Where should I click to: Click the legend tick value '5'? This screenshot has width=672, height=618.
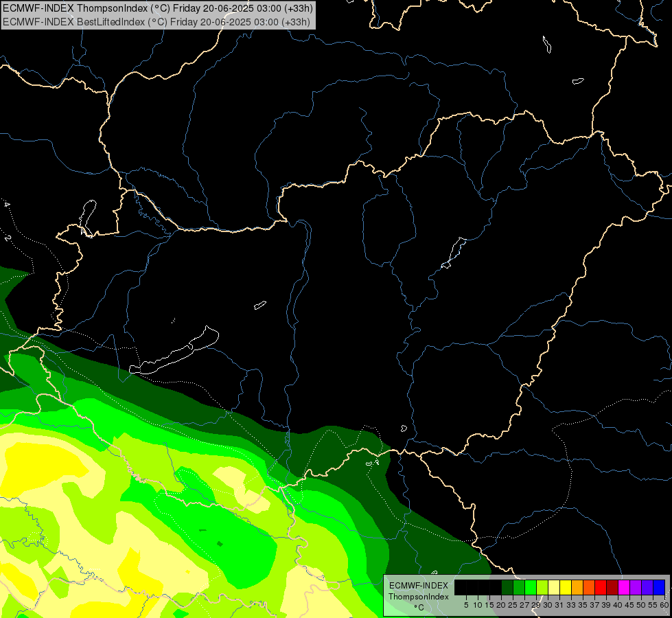tap(466, 605)
